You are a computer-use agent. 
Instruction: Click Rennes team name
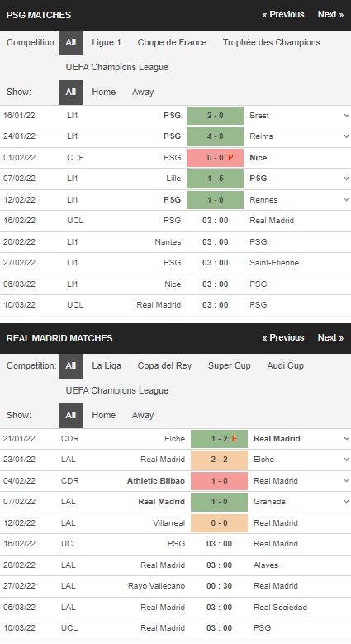pyautogui.click(x=263, y=199)
